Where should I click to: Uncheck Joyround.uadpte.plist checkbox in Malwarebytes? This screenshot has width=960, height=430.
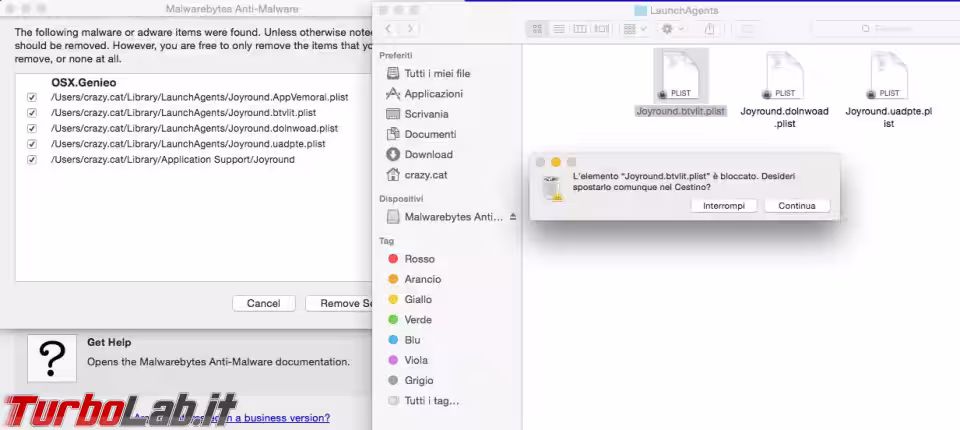(x=32, y=144)
